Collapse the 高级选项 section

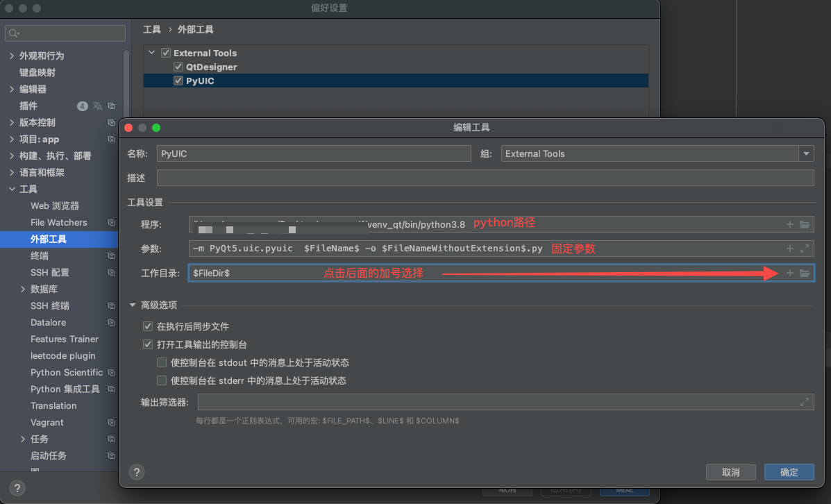coord(133,305)
